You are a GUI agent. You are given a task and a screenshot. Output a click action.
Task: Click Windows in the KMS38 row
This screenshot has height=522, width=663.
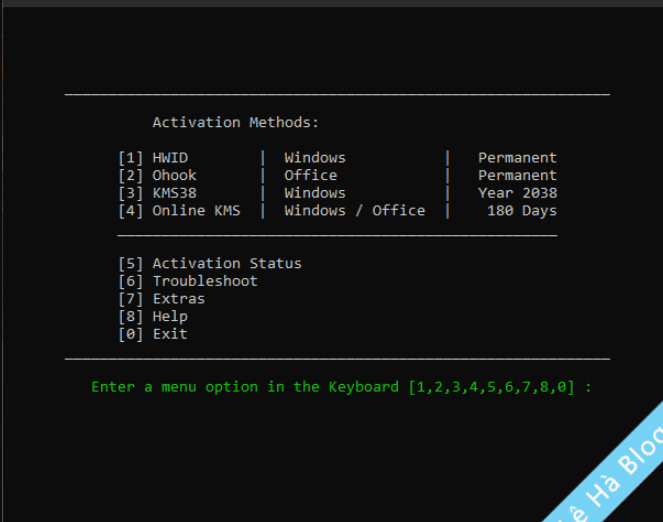coord(314,193)
